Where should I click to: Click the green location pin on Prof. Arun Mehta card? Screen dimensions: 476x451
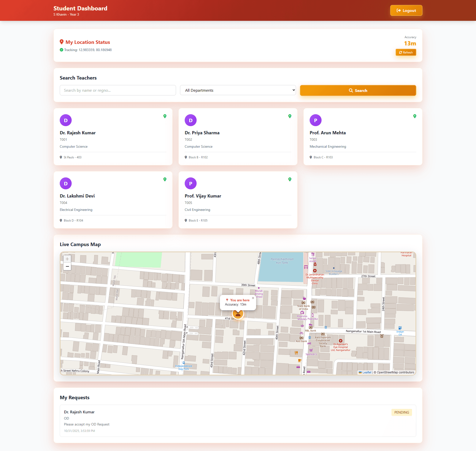click(415, 116)
